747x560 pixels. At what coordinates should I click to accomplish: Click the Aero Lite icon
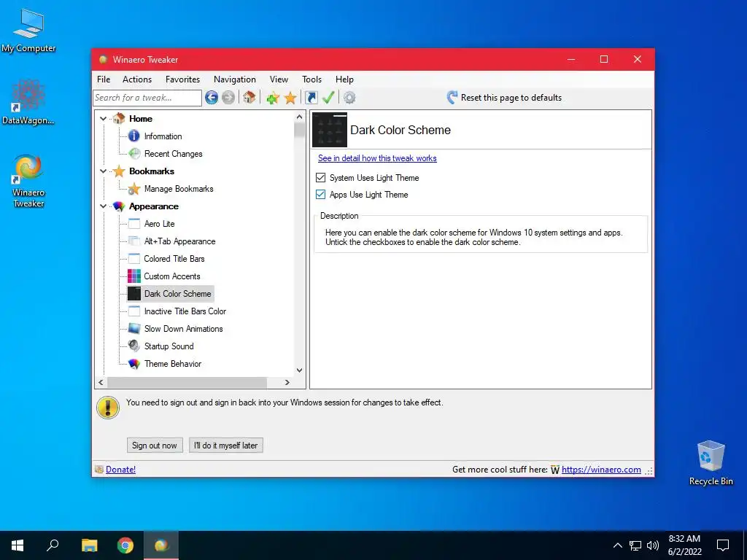134,224
